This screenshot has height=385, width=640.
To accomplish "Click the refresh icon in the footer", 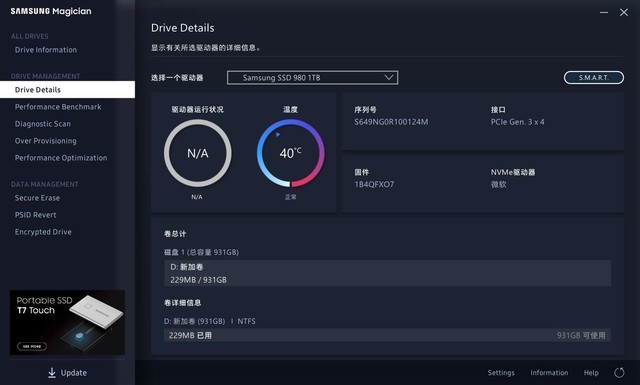I will 619,373.
